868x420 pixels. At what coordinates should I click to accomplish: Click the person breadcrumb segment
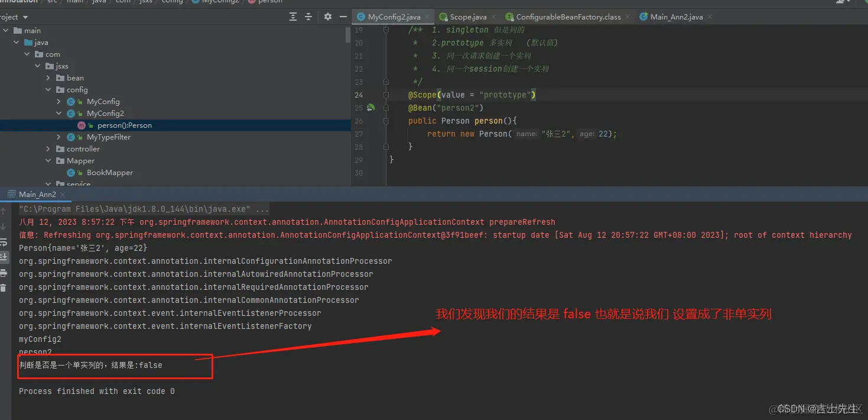tap(270, 2)
